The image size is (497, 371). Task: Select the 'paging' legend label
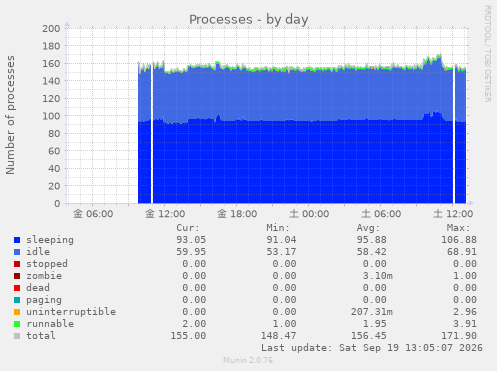click(44, 300)
